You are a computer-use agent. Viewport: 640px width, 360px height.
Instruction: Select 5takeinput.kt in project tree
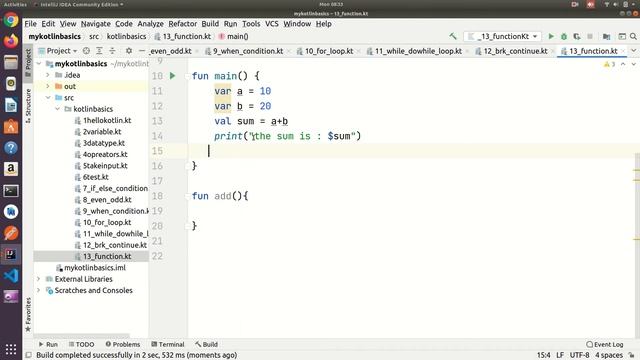click(x=105, y=166)
